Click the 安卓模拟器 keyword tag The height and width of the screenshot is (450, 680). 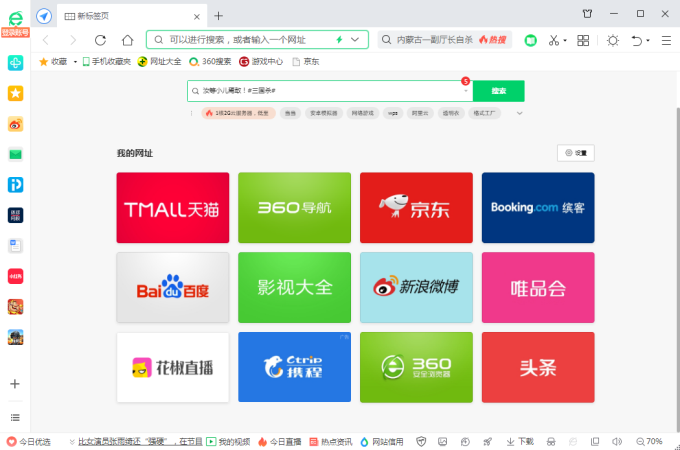click(x=324, y=113)
